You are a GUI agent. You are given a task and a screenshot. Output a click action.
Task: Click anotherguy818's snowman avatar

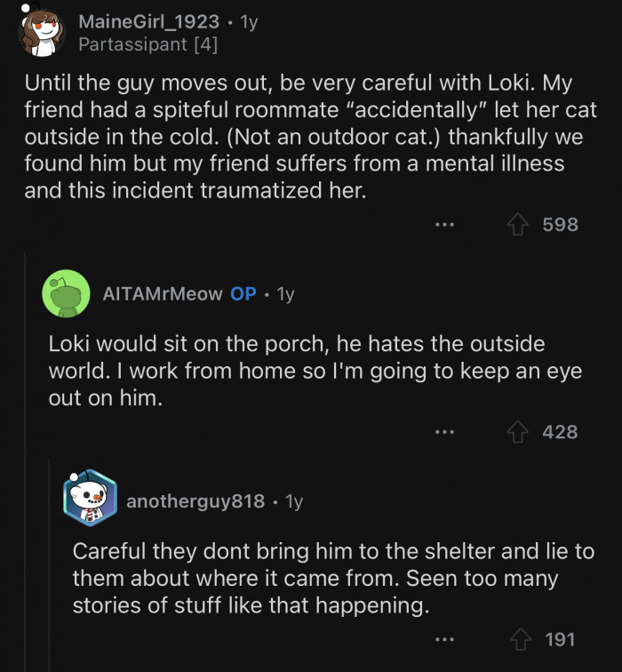[90, 498]
